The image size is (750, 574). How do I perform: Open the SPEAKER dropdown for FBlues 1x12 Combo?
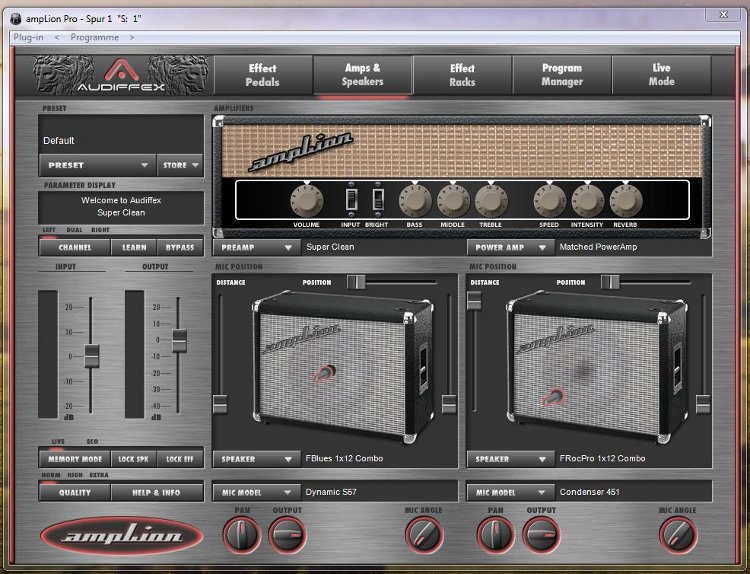(x=257, y=459)
